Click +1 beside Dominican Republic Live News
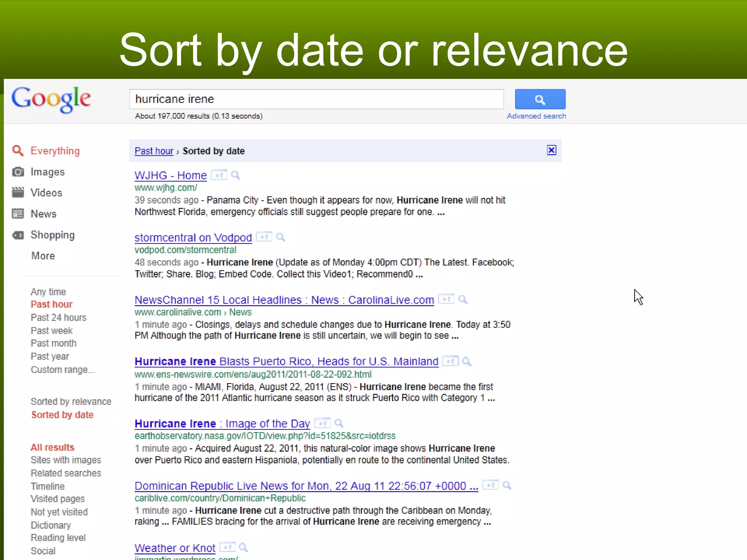This screenshot has height=560, width=747. 491,485
